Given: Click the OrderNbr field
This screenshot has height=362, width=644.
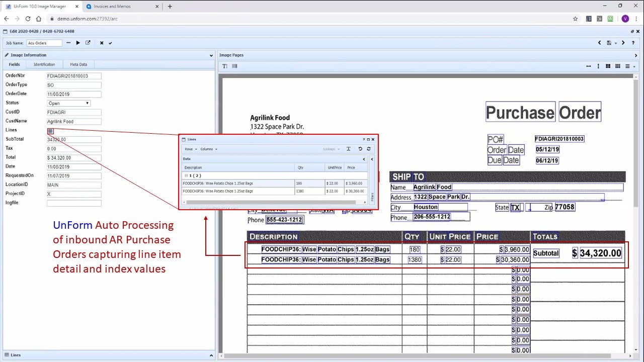Looking at the screenshot, I should coord(74,76).
